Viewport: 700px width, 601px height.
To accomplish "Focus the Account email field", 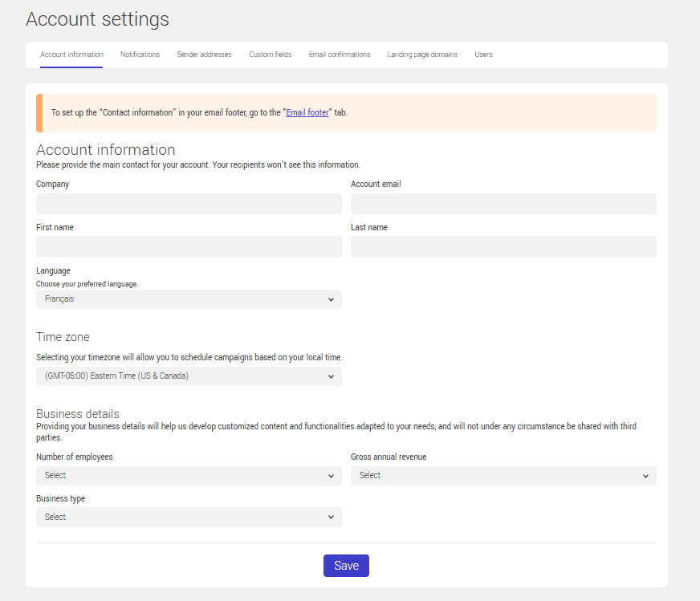I will 503,204.
